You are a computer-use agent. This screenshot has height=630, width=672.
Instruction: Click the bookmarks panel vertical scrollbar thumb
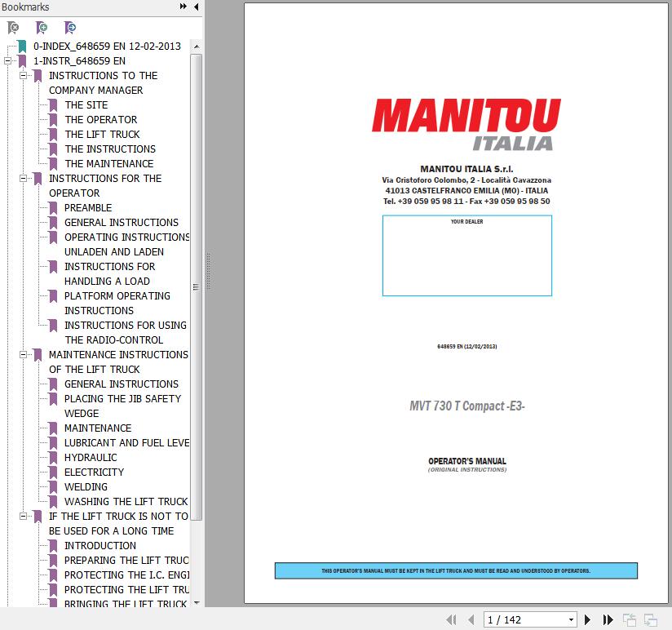click(197, 287)
